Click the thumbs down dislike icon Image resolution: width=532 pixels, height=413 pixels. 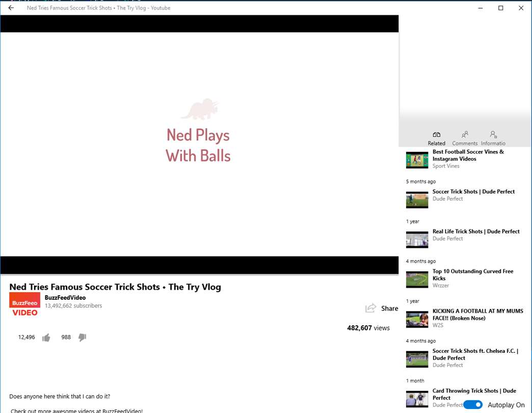(x=83, y=338)
